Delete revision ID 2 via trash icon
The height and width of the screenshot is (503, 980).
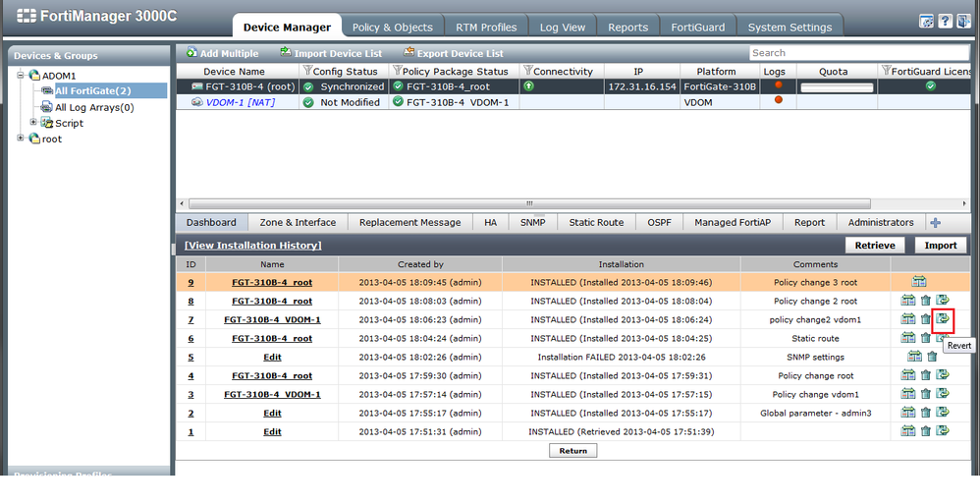point(926,413)
